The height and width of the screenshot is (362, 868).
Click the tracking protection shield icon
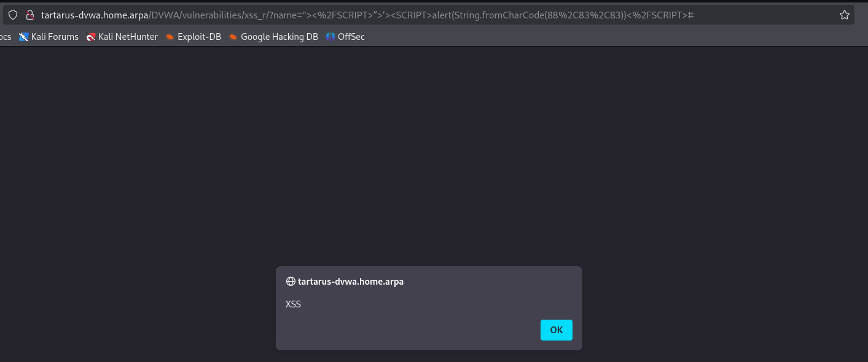12,15
